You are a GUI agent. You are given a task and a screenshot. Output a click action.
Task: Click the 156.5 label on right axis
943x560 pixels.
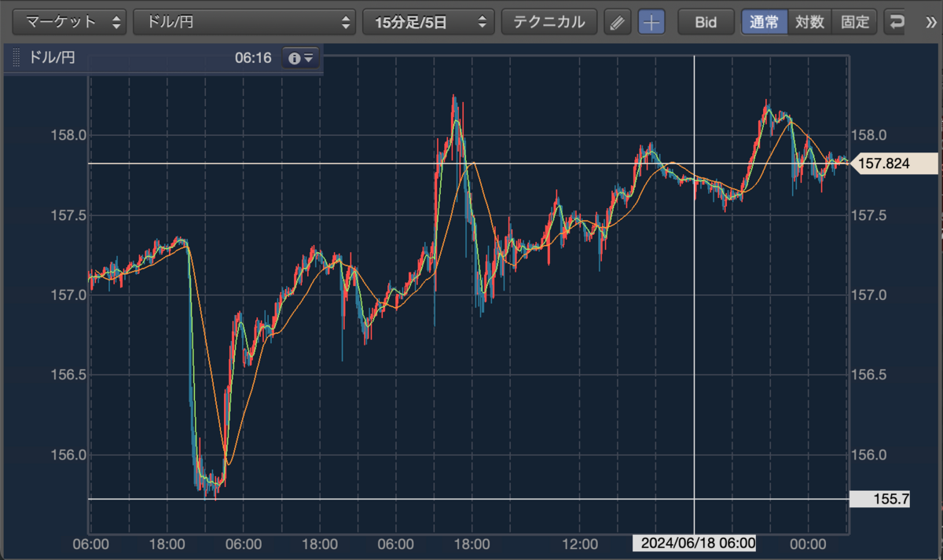[x=868, y=375]
